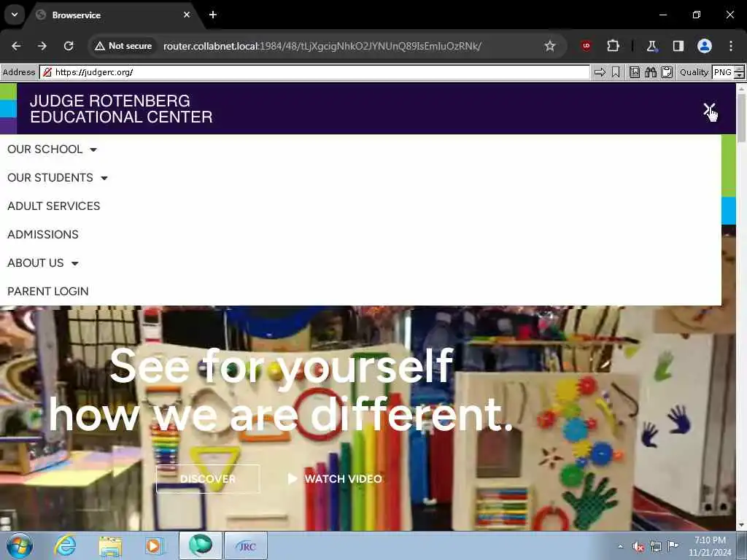
Task: Expand the ABOUT US dropdown arrow
Action: tap(75, 263)
